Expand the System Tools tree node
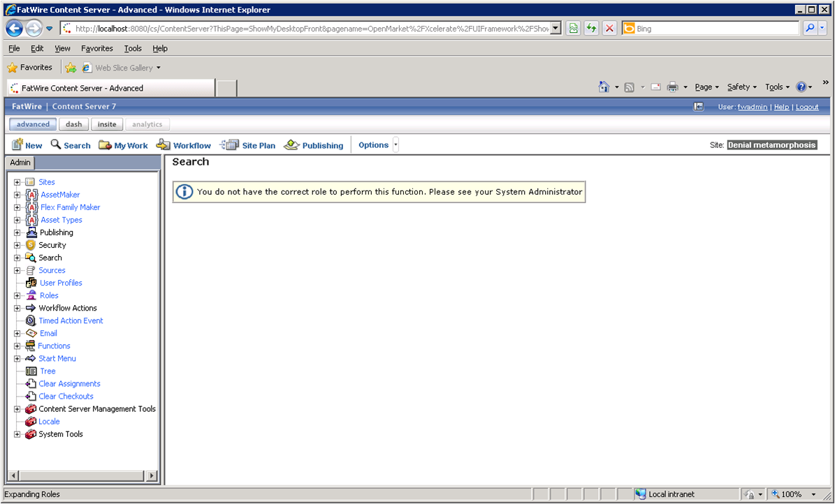 pyautogui.click(x=17, y=434)
